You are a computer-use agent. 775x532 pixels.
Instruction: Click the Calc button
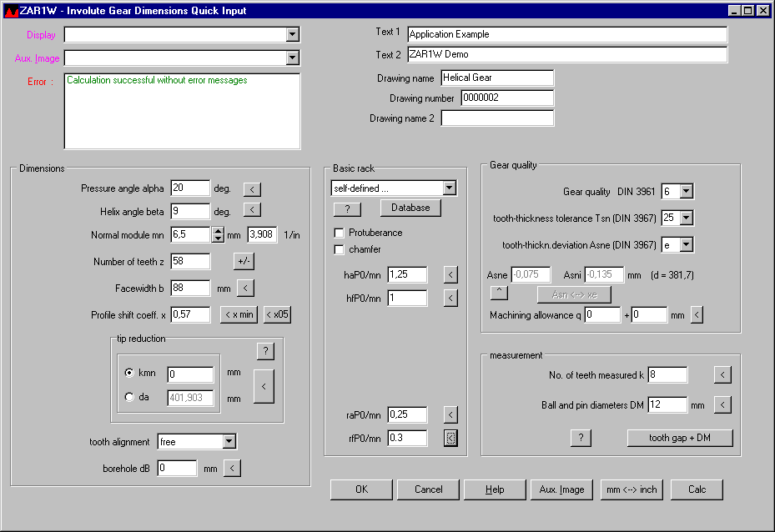click(x=697, y=489)
